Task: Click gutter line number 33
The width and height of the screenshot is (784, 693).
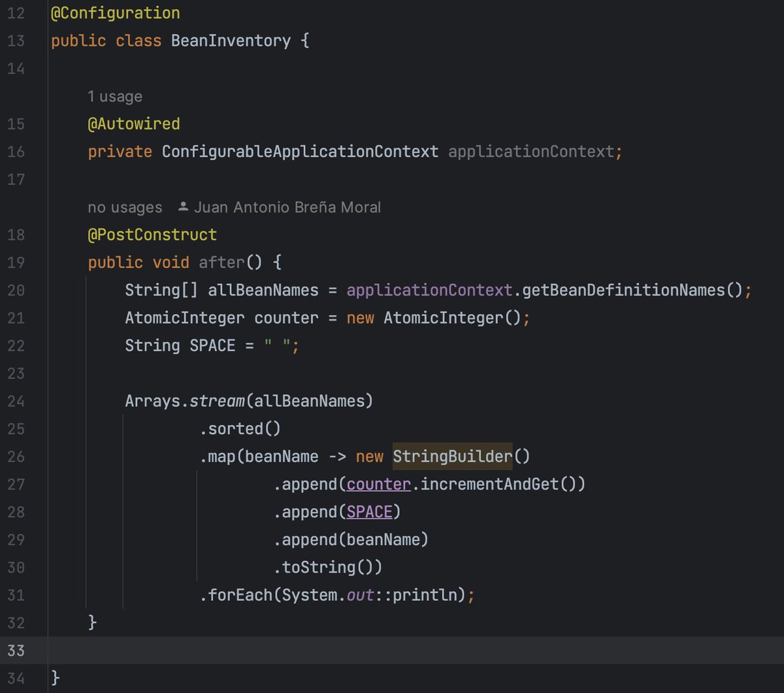Action: pos(16,651)
